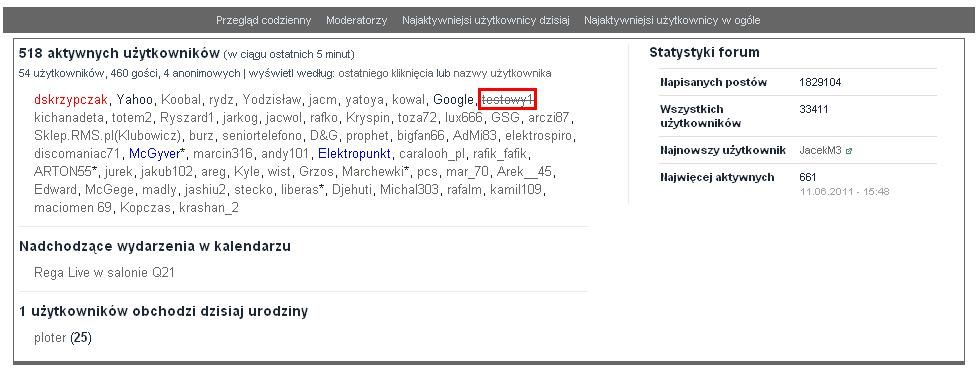
Task: Open the Moderatorzy menu item
Action: (x=356, y=20)
